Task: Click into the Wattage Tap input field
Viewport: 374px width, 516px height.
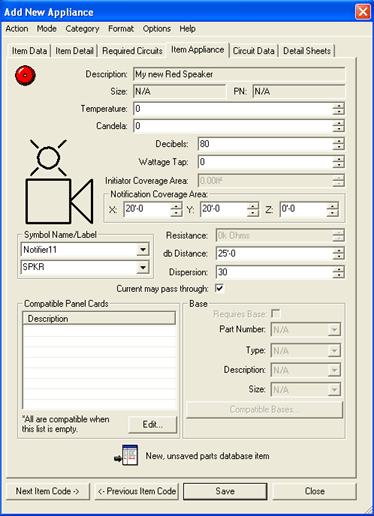Action: click(x=265, y=162)
